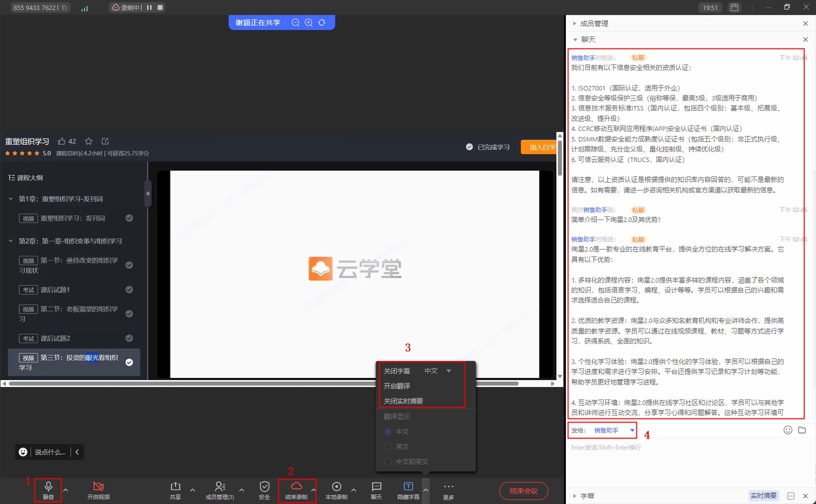Zoom in the shared screen view
The height and width of the screenshot is (504, 816).
click(309, 22)
